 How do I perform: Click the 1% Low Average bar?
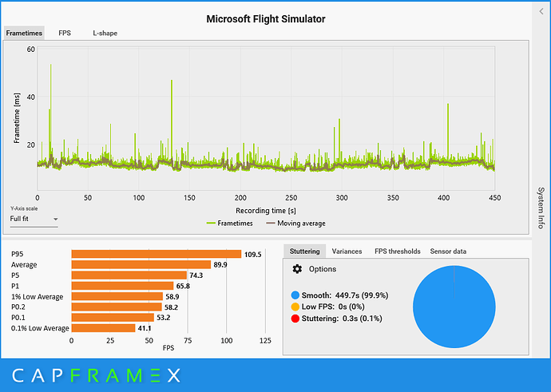point(117,296)
